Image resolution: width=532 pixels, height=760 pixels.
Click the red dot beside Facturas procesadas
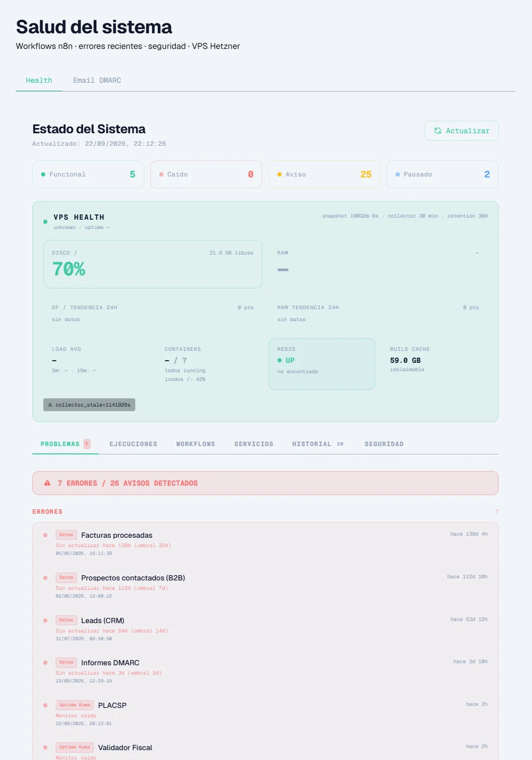45,535
